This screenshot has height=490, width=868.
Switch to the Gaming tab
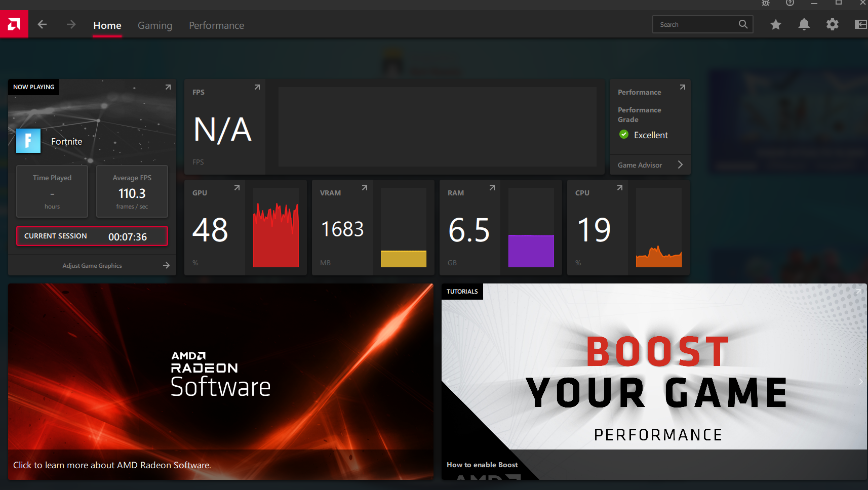pos(155,25)
